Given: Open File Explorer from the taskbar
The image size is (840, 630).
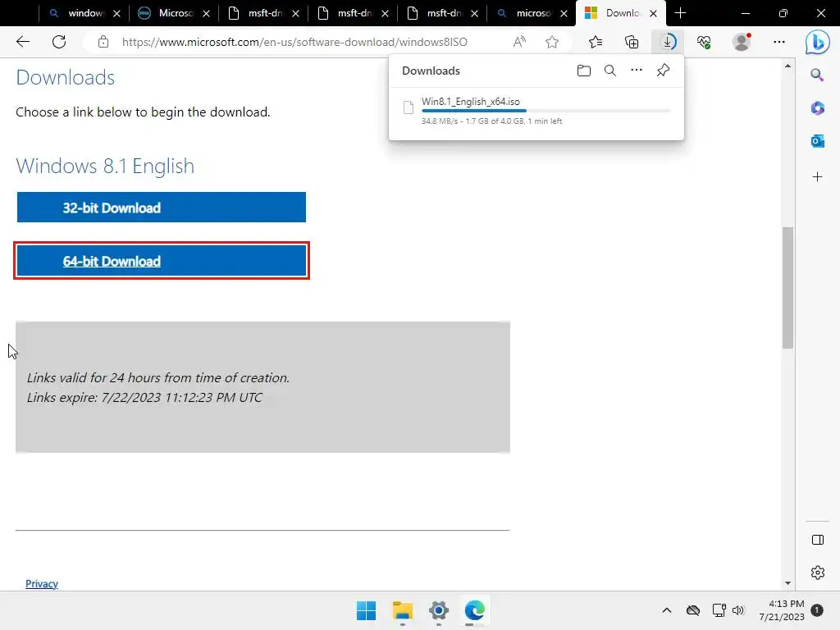Looking at the screenshot, I should click(402, 610).
